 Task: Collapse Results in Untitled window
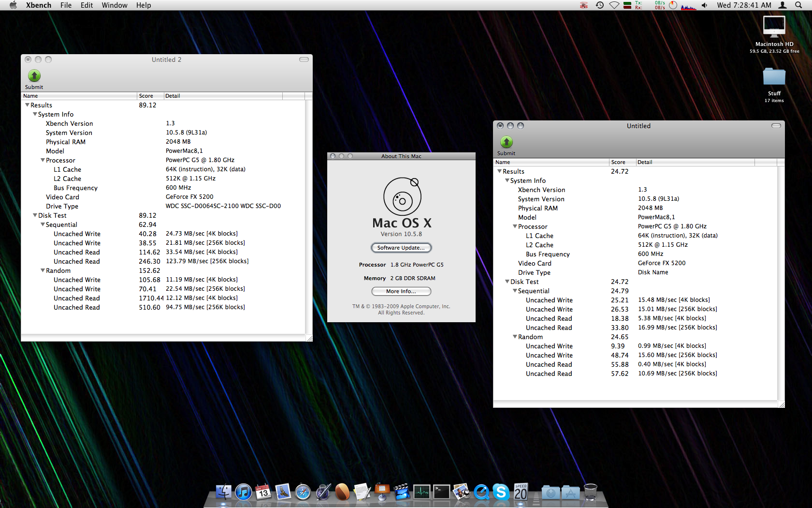click(x=499, y=171)
